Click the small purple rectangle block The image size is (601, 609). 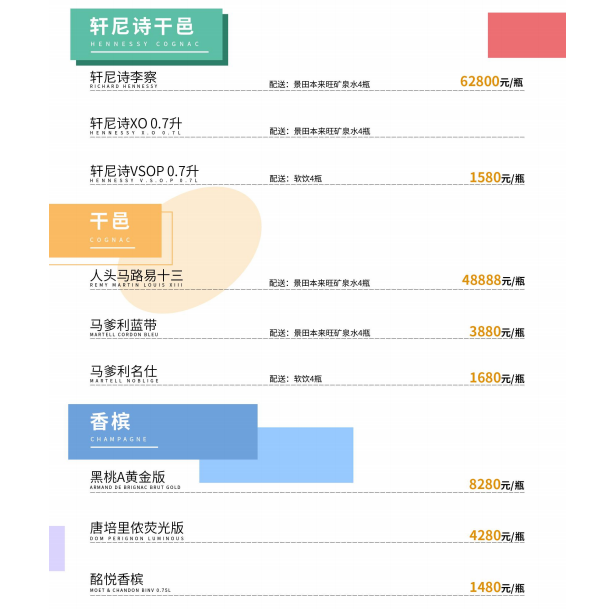click(57, 548)
